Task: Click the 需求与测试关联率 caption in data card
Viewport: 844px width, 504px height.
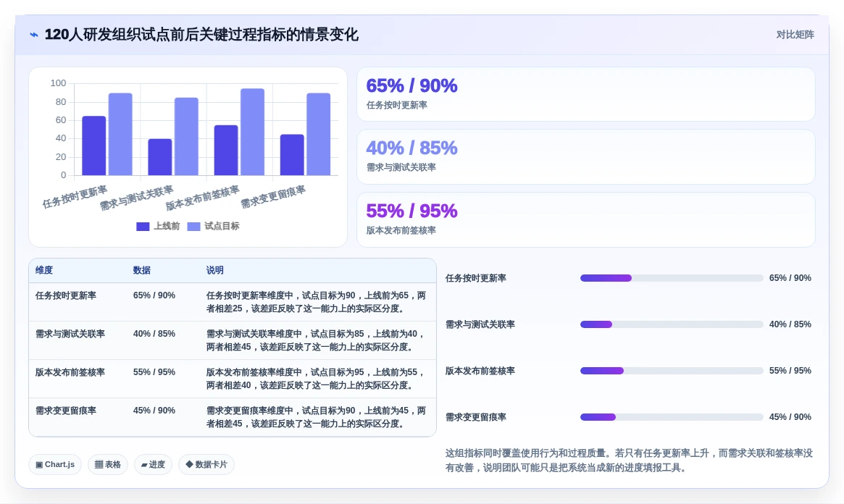Action: click(x=401, y=168)
